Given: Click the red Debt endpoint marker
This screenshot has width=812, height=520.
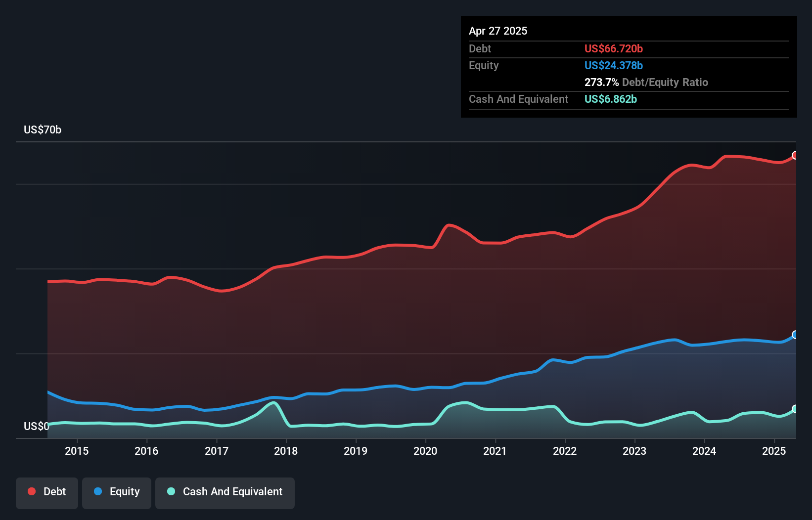Looking at the screenshot, I should 795,155.
